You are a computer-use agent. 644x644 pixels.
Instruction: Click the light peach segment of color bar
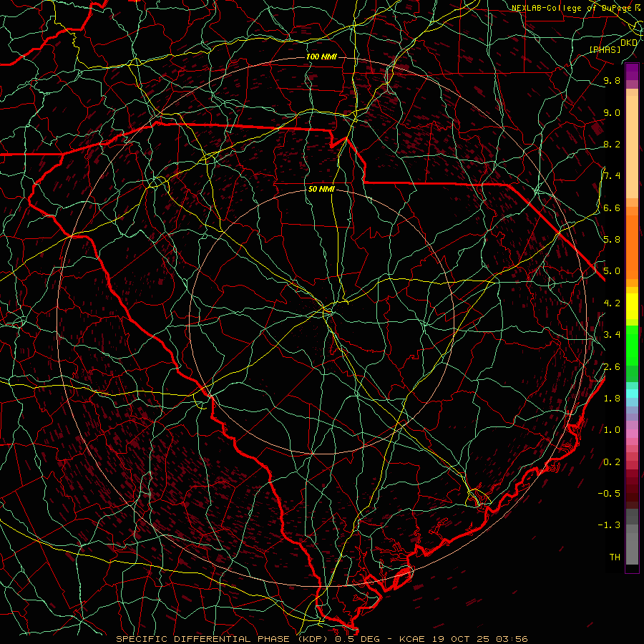pyautogui.click(x=632, y=147)
